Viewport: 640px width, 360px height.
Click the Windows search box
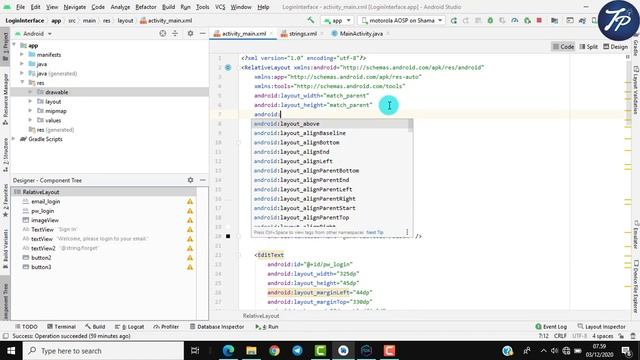point(103,351)
